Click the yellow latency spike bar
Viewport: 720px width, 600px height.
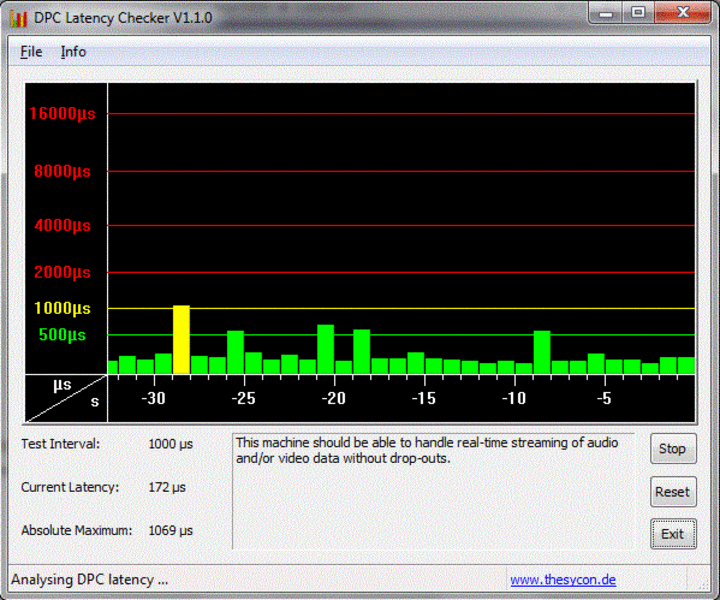pyautogui.click(x=181, y=340)
